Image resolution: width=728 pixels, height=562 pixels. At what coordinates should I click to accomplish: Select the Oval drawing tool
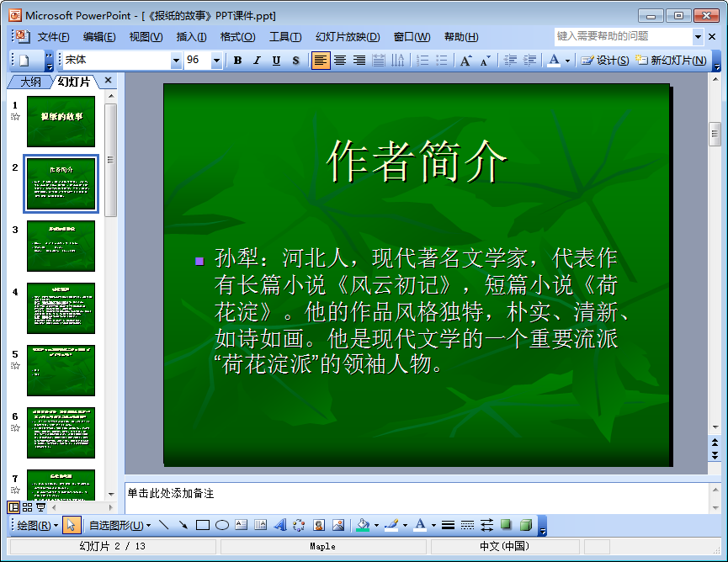pyautogui.click(x=222, y=525)
